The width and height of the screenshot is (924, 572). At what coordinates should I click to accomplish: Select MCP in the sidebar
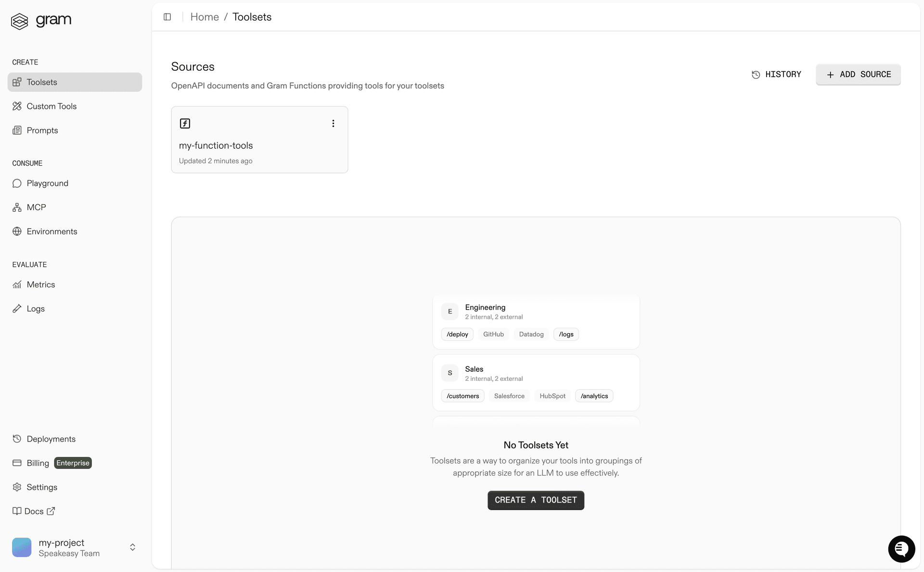click(36, 207)
